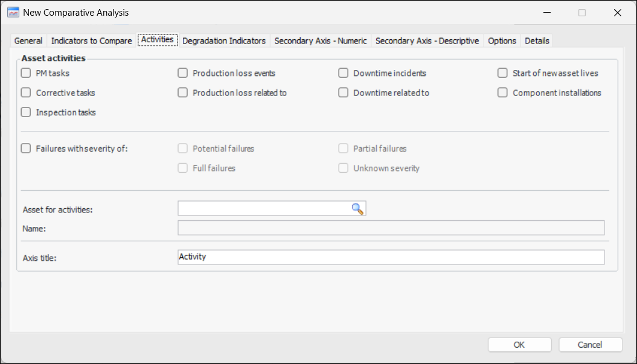Enable the PM tasks checkbox
637x364 pixels.
[26, 74]
